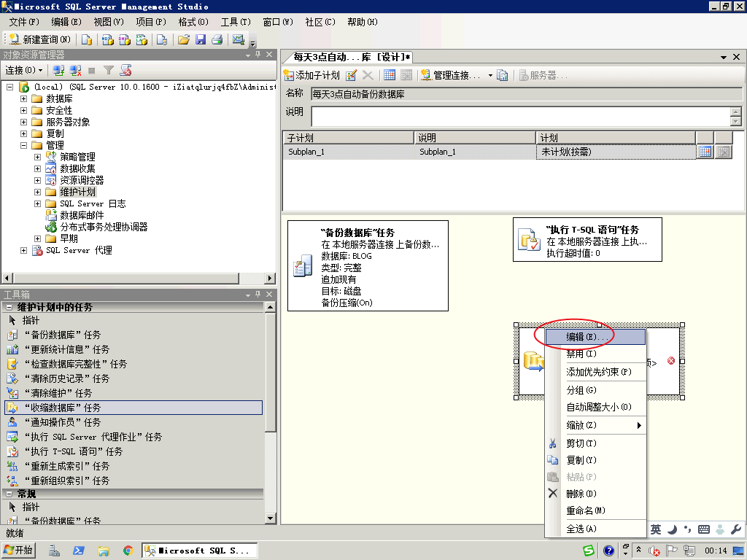Select the “检查数据库完整性” task in toolbox
The width and height of the screenshot is (747, 560).
134,365
